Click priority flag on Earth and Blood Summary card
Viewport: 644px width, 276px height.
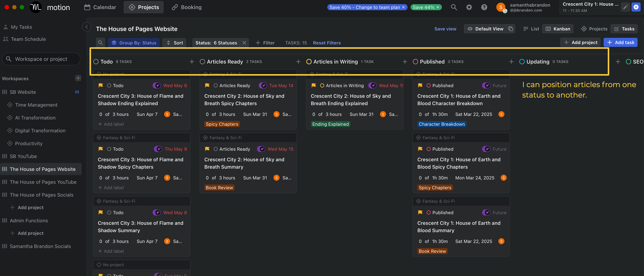[x=420, y=212]
